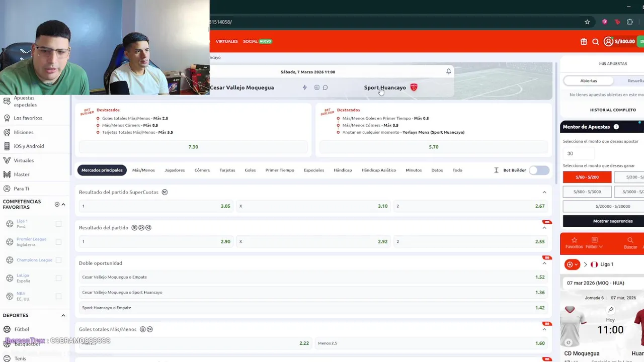Click the Sport Huancayo team crest
Screen dimensions: 644x362
[x=414, y=87]
